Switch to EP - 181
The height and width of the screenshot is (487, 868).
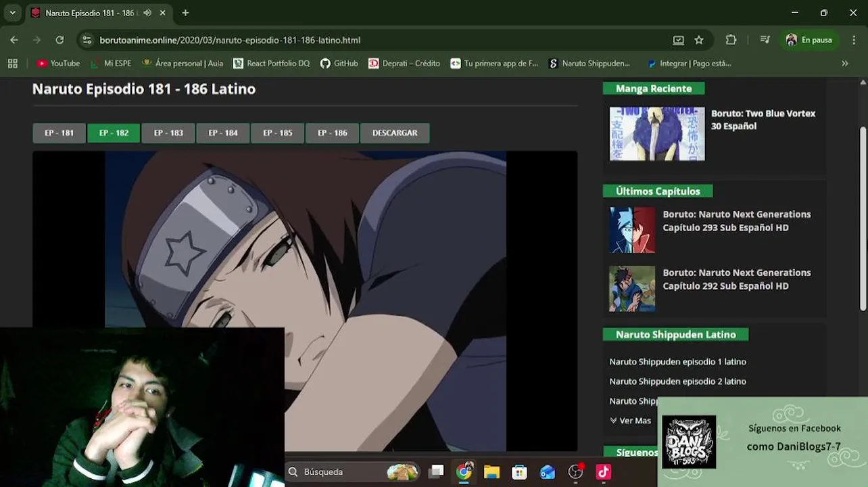pyautogui.click(x=59, y=133)
